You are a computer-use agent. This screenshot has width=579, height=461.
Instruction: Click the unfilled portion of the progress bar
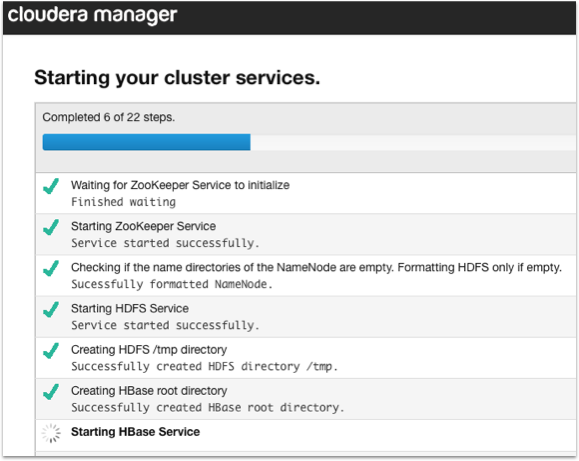[413, 142]
